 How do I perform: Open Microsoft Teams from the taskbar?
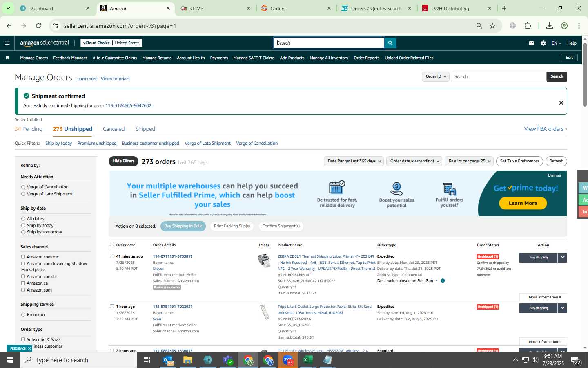coord(228,360)
